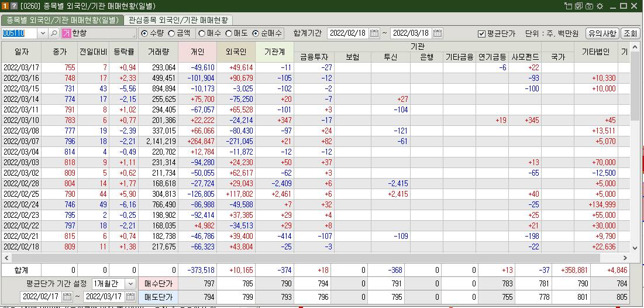Open the settings gear icon in title bar
The height and width of the screenshot is (308, 644).
600,6
